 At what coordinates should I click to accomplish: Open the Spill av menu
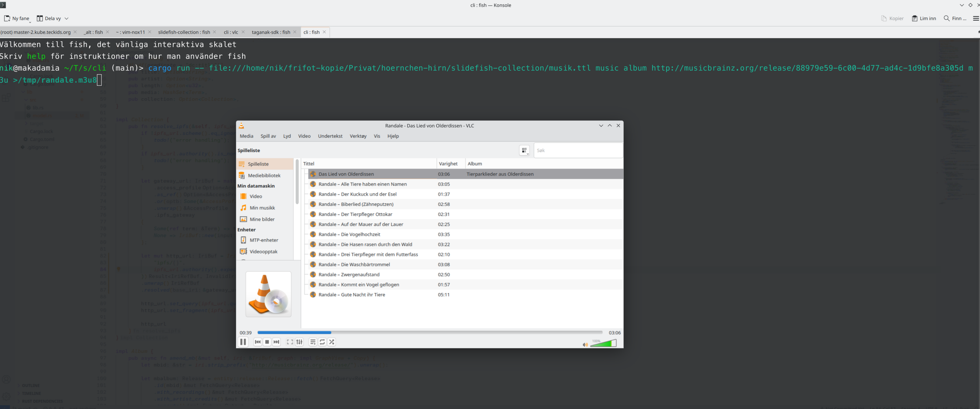(x=268, y=136)
